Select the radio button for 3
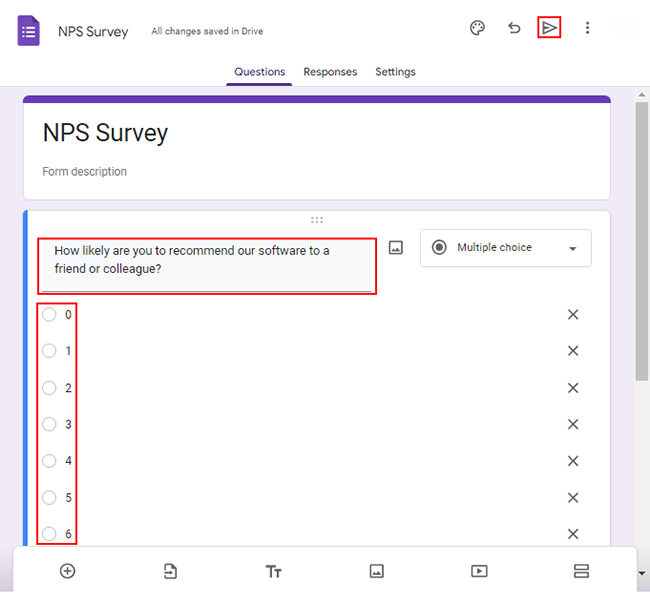The image size is (650, 605). (49, 424)
